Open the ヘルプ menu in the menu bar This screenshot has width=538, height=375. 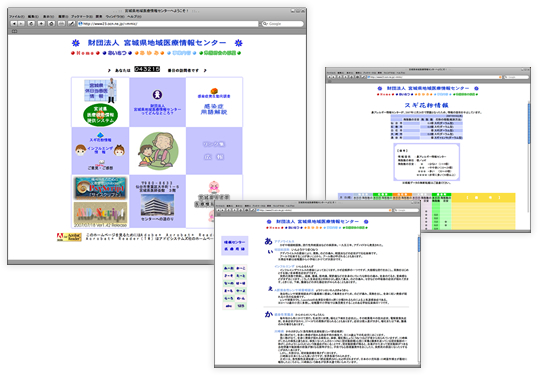tap(134, 16)
